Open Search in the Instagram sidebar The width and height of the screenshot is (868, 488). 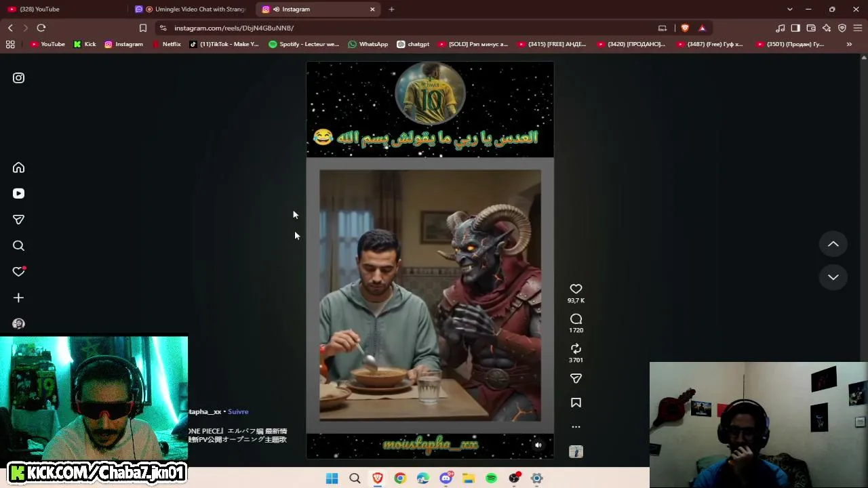pyautogui.click(x=18, y=246)
